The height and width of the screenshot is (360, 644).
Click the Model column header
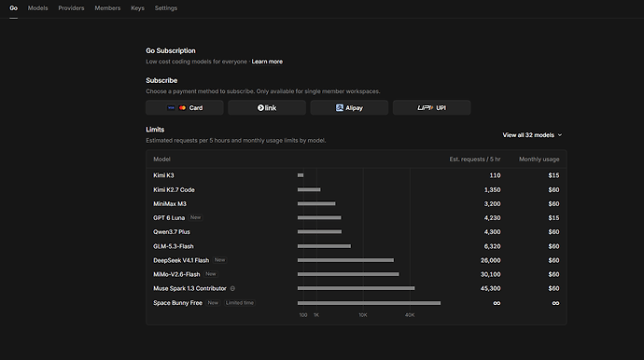point(161,159)
